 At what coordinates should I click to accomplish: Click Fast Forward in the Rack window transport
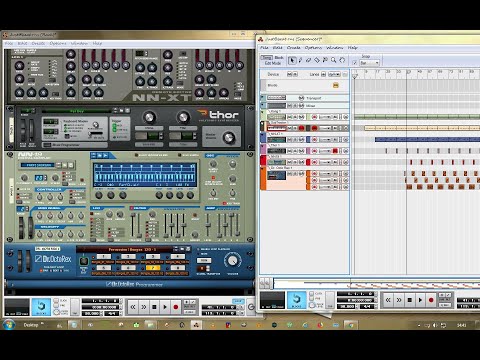click(x=144, y=307)
